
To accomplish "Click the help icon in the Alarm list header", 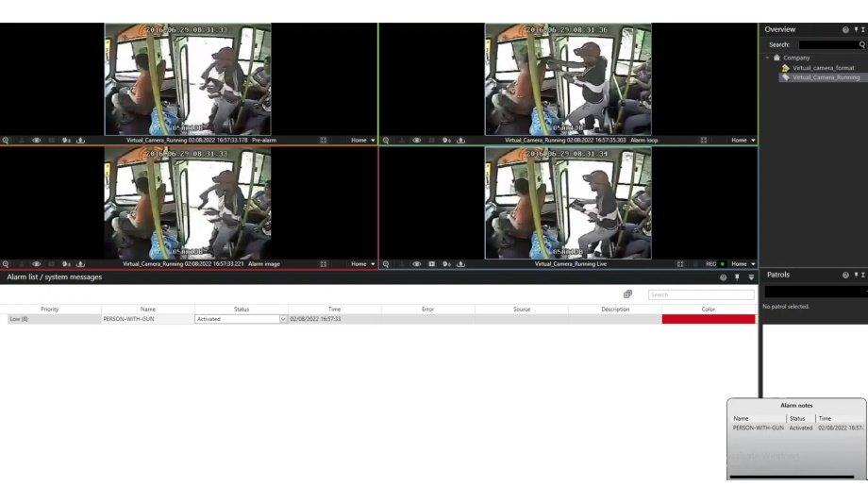I will coord(723,277).
